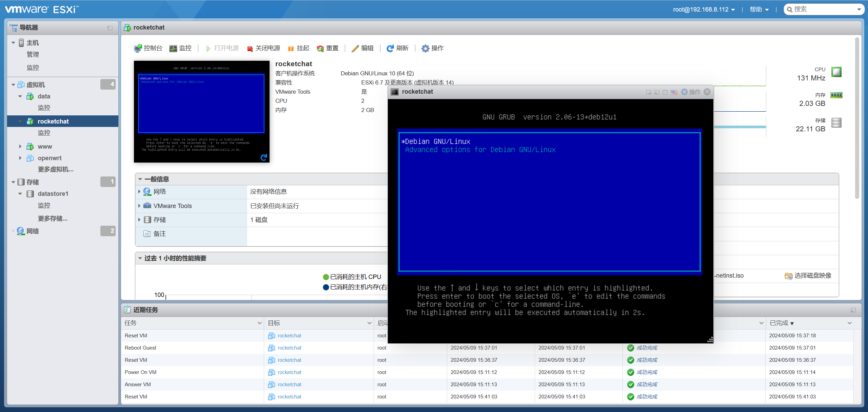Collapse the Navigator panel toggle
The image size is (868, 412).
click(x=110, y=28)
